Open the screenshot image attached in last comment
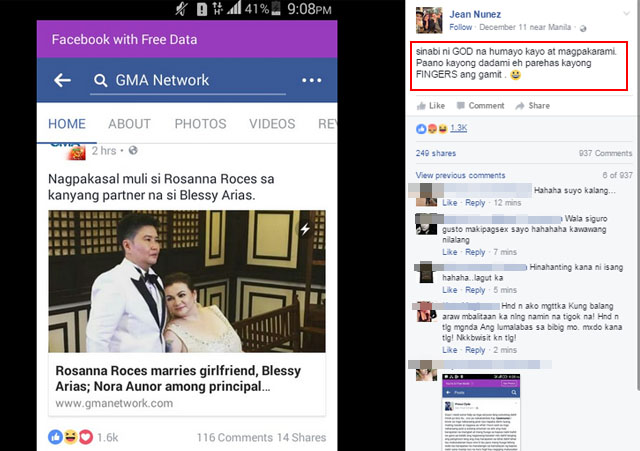 point(481,412)
